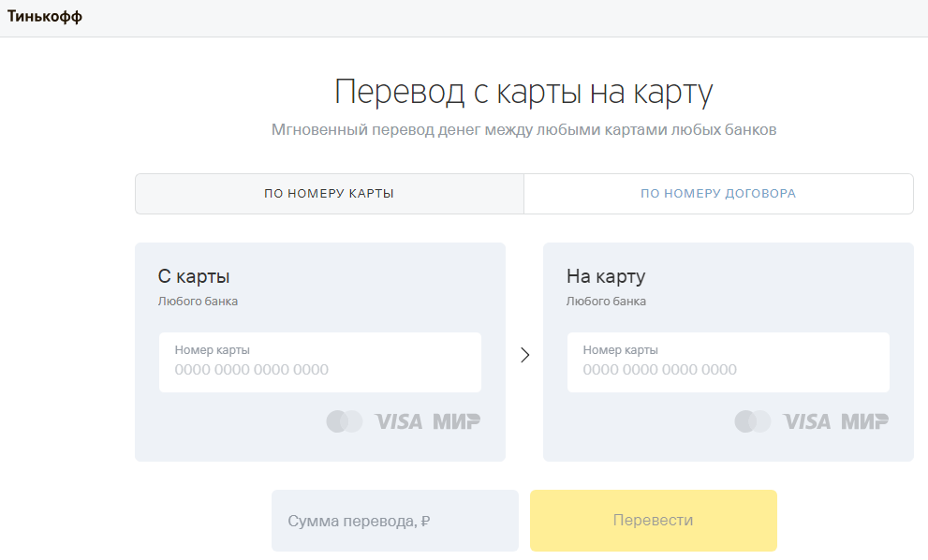Click the На карту panel title

click(606, 276)
